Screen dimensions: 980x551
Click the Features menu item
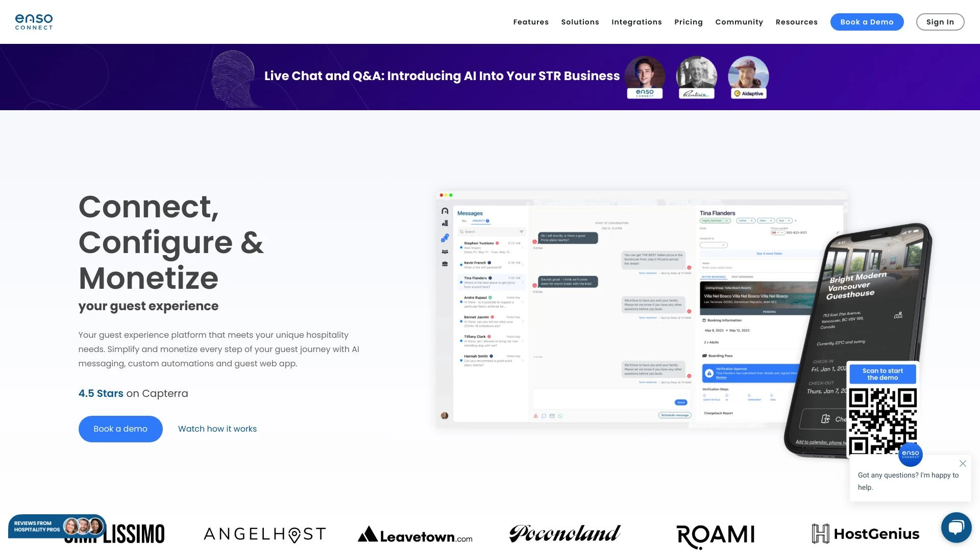coord(531,21)
